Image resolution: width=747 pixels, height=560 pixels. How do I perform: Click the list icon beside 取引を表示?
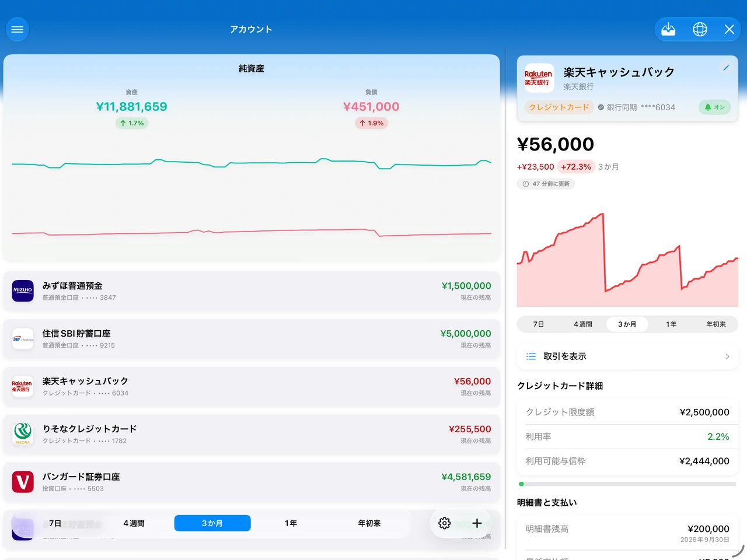click(531, 356)
